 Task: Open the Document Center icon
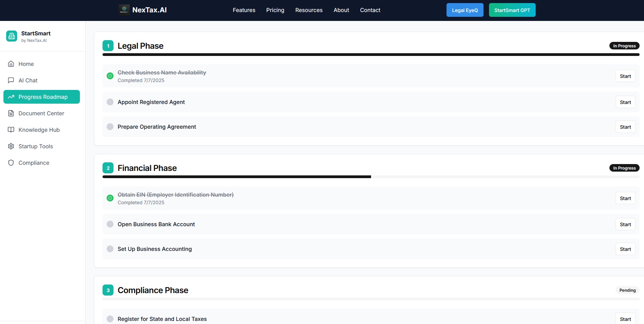(11, 113)
